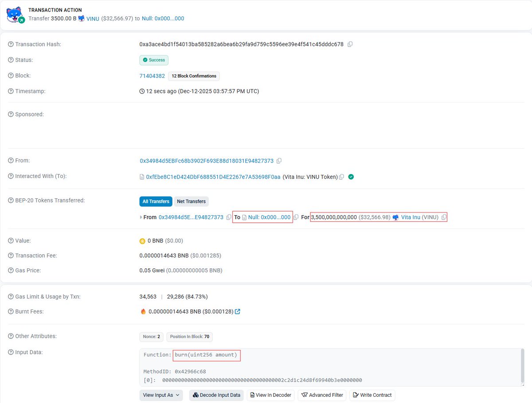Screen dimensions: 532x403
Task: Click the Decode Input Data button
Action: point(216,395)
